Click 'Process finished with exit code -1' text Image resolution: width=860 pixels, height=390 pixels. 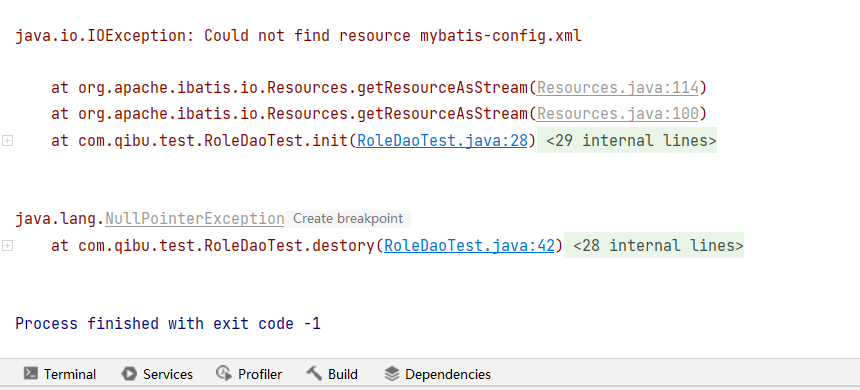(x=168, y=324)
